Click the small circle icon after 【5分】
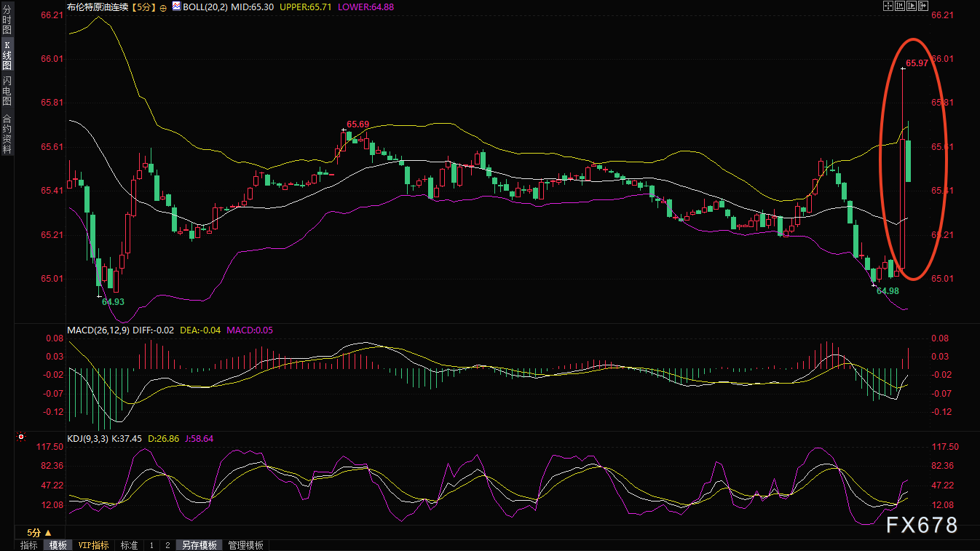This screenshot has height=551, width=980. coord(163,7)
